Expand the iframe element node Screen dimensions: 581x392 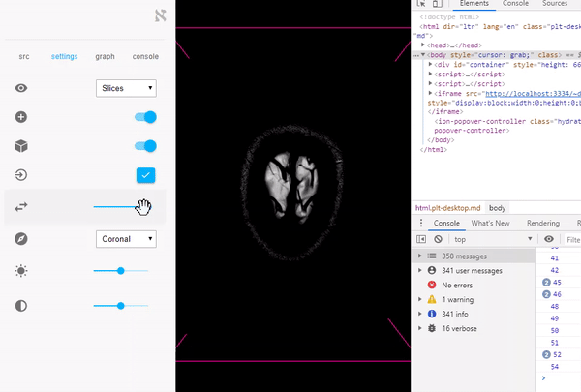click(x=430, y=93)
